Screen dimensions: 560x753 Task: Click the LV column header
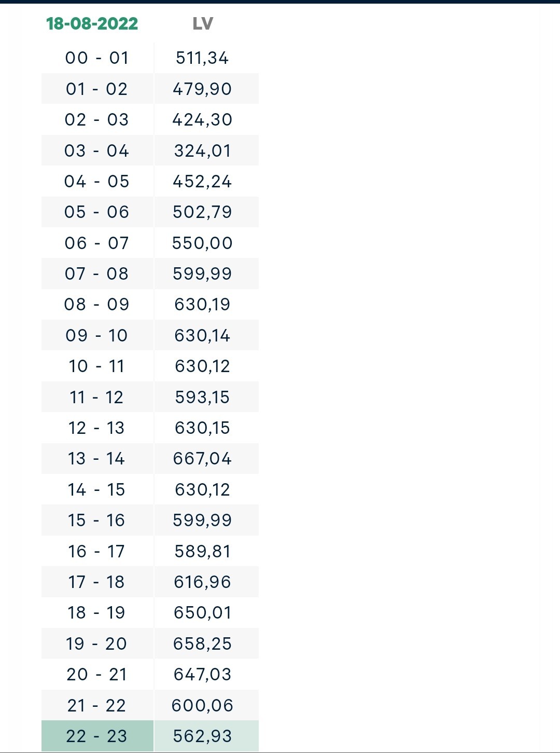click(203, 23)
